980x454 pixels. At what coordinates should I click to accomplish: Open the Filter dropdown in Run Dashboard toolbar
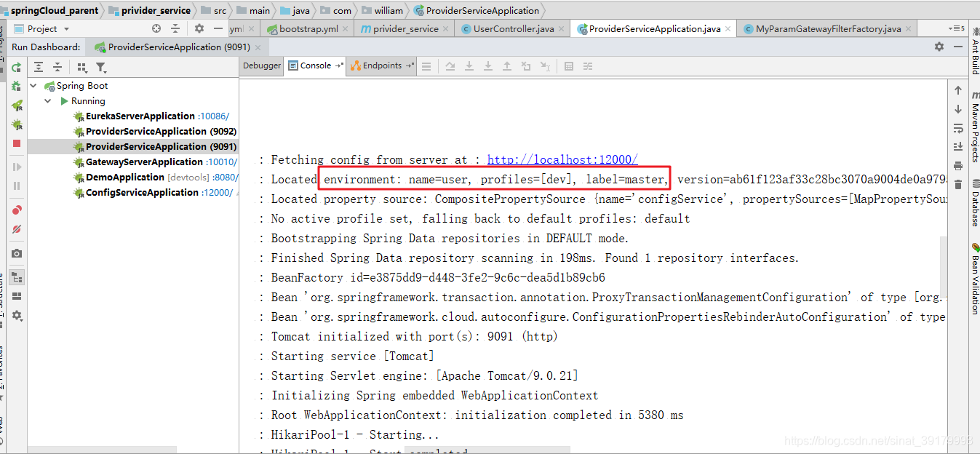[x=101, y=67]
